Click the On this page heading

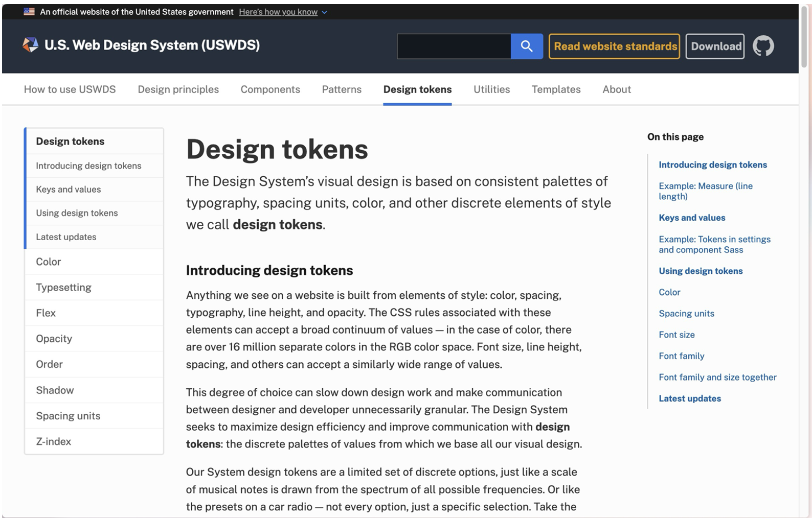coord(675,137)
